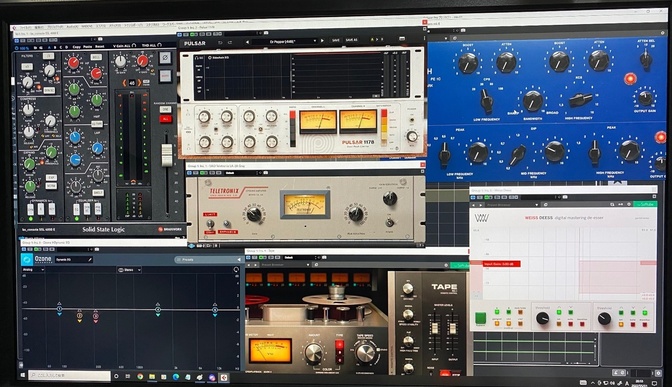Open the Analog mode dropdown in Ozone
672x387 pixels.
pyautogui.click(x=33, y=270)
